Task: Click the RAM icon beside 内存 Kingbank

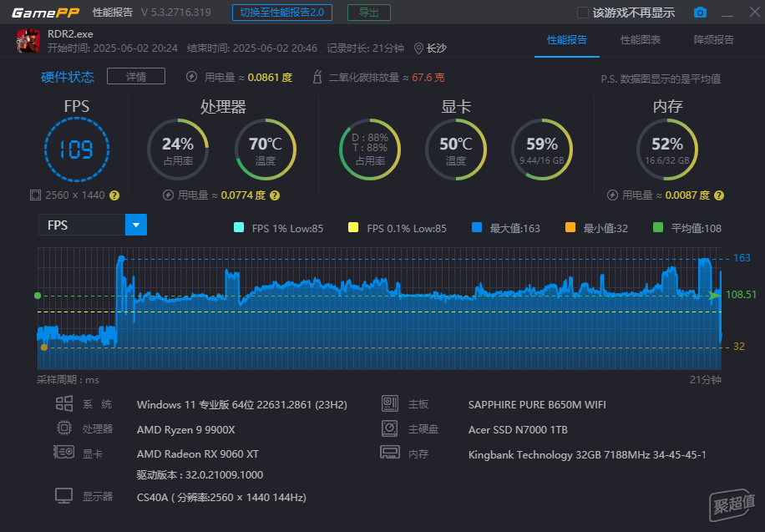Action: (x=390, y=453)
